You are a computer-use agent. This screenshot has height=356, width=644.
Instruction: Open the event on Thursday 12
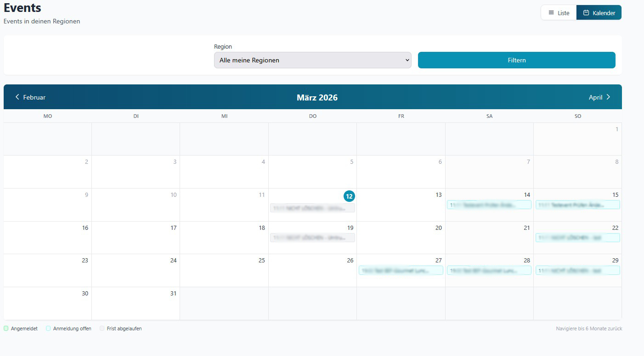coord(312,208)
